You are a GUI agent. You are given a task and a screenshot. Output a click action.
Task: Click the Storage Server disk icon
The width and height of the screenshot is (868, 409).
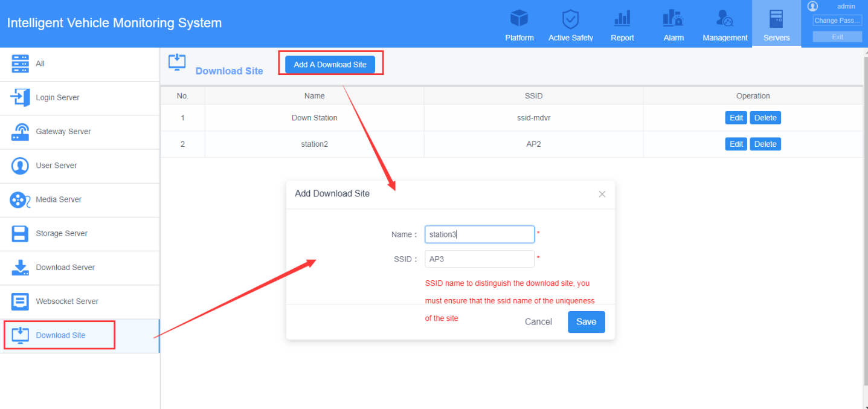click(x=21, y=233)
